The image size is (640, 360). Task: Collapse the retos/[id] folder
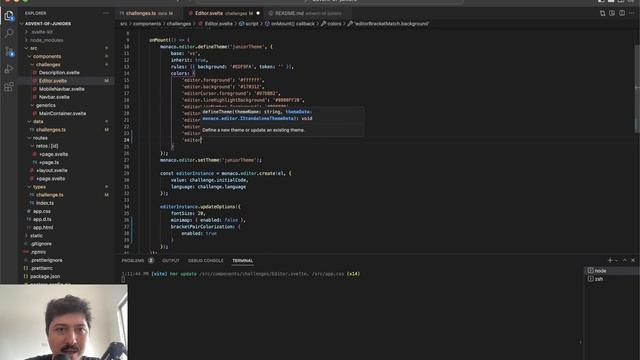click(x=47, y=146)
